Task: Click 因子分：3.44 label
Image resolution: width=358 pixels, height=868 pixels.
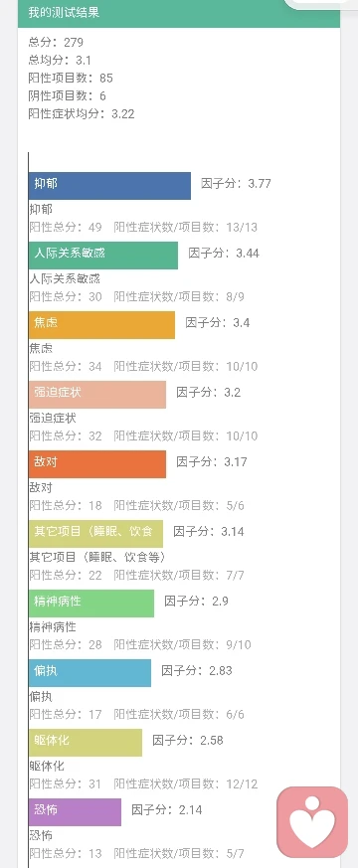Action: [224, 254]
